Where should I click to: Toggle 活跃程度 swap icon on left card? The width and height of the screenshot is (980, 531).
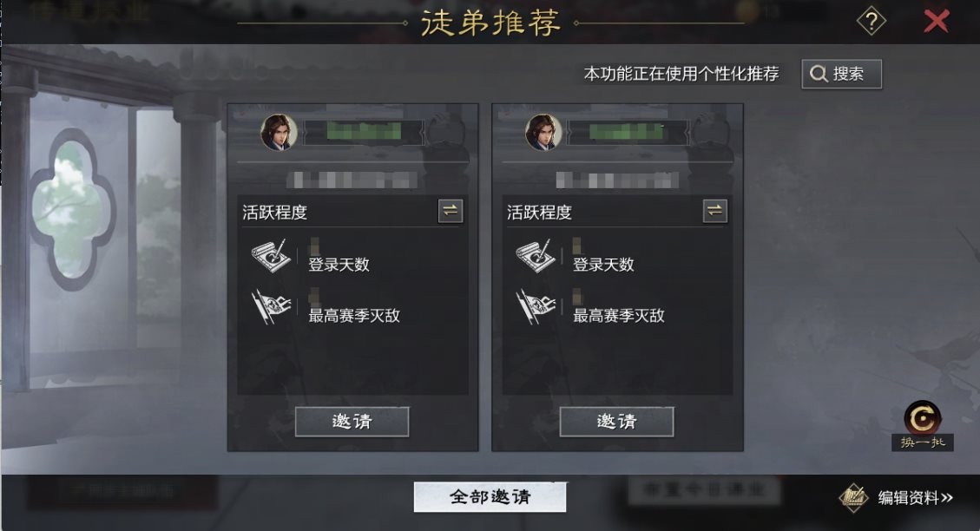[x=450, y=211]
